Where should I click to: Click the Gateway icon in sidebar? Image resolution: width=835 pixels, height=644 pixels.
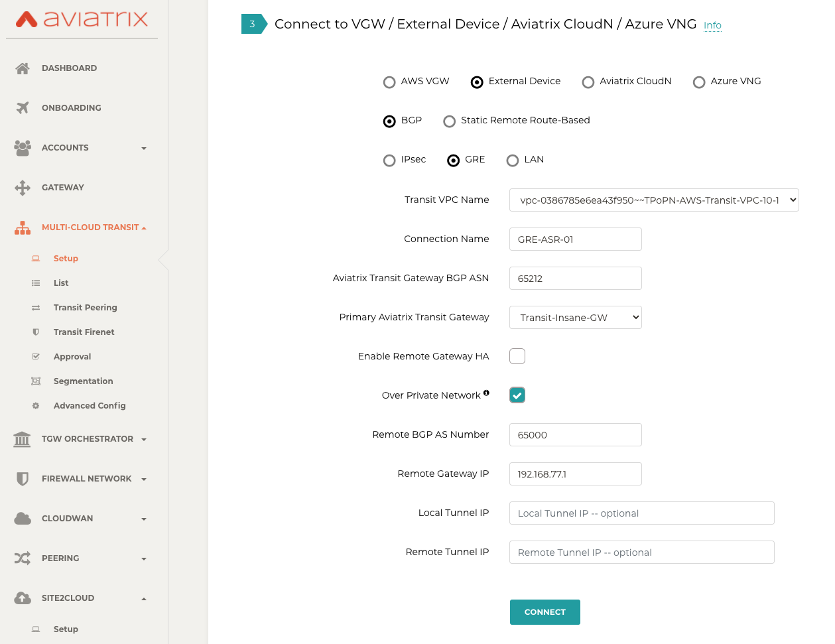click(x=22, y=187)
